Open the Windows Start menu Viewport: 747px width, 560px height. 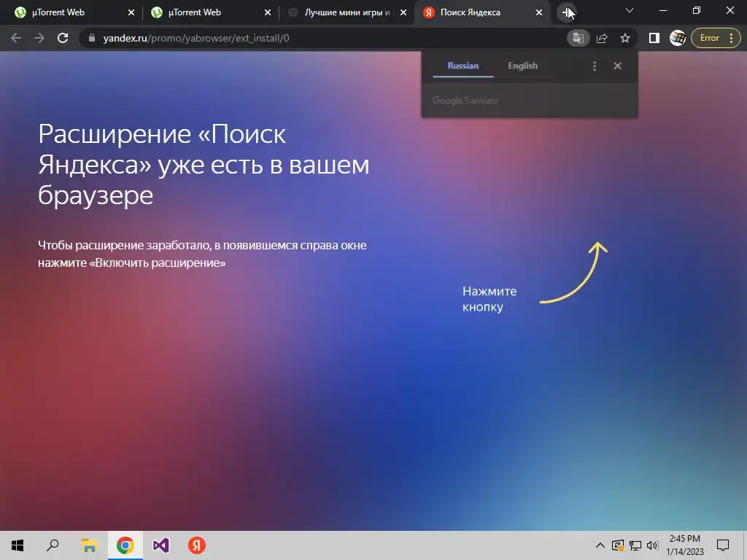click(x=18, y=545)
